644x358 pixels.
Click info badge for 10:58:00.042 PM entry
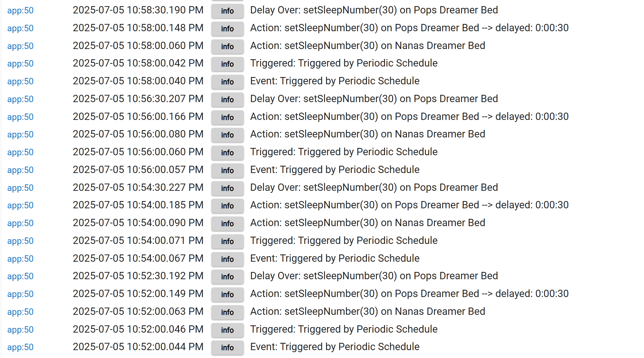coord(227,64)
